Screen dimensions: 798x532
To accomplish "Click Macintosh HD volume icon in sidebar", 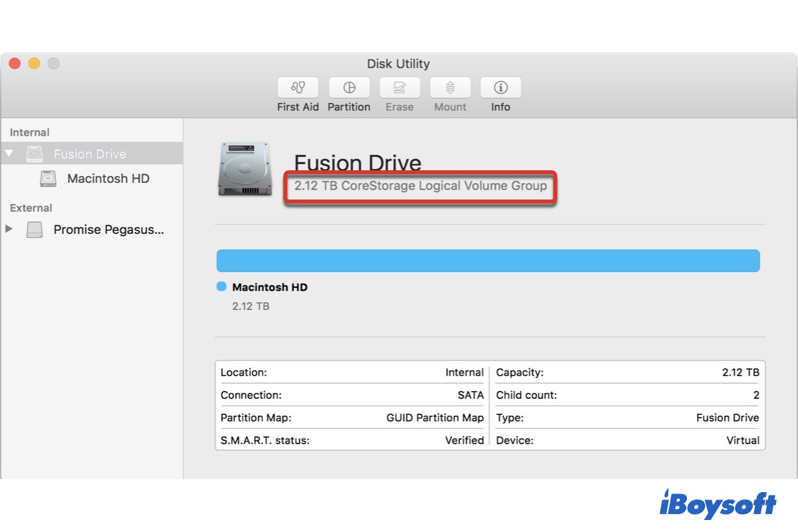I will [49, 179].
